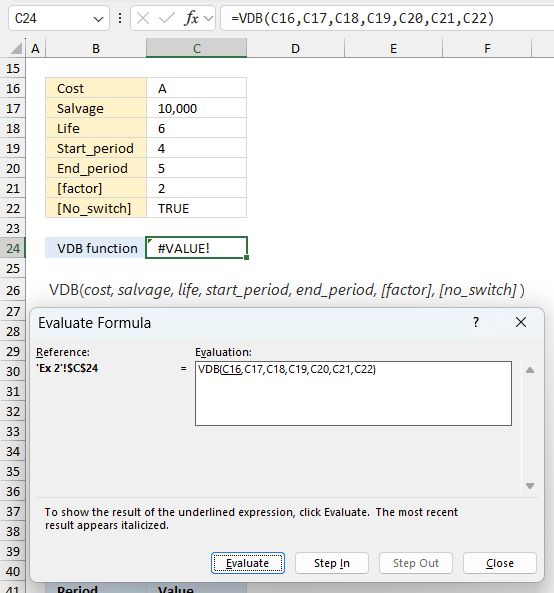Select column C header
Screen dimensions: 554x593
click(197, 48)
